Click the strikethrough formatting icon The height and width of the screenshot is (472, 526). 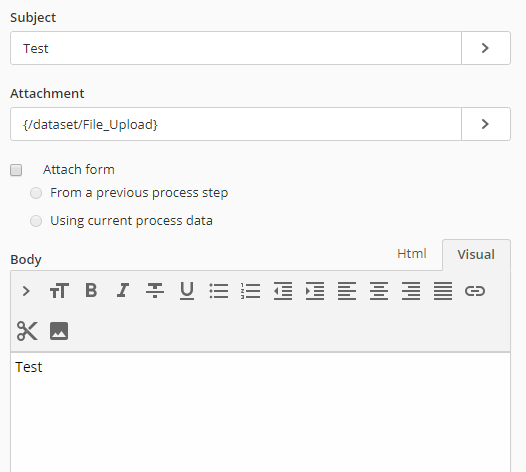pyautogui.click(x=155, y=291)
